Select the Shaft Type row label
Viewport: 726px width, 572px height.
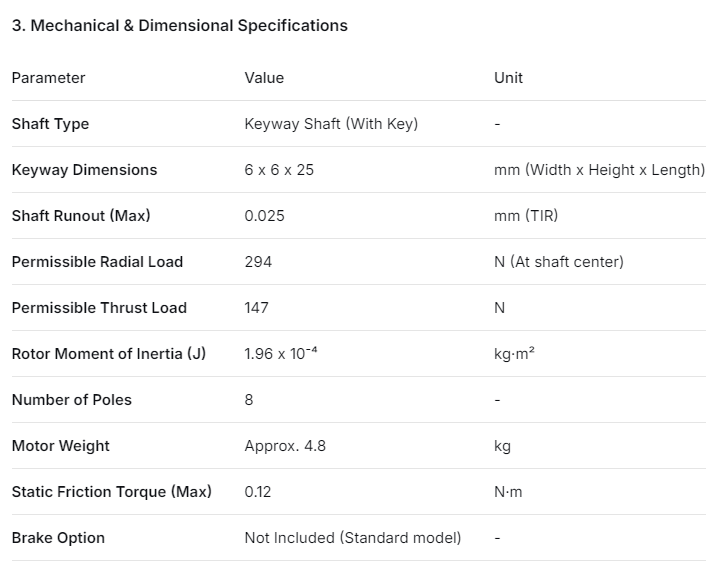pyautogui.click(x=50, y=124)
